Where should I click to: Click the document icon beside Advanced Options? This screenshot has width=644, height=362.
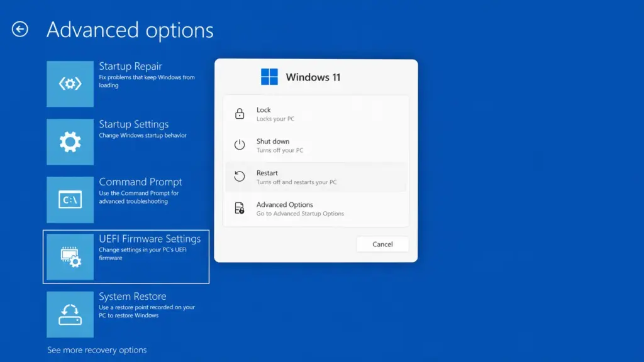pos(240,208)
